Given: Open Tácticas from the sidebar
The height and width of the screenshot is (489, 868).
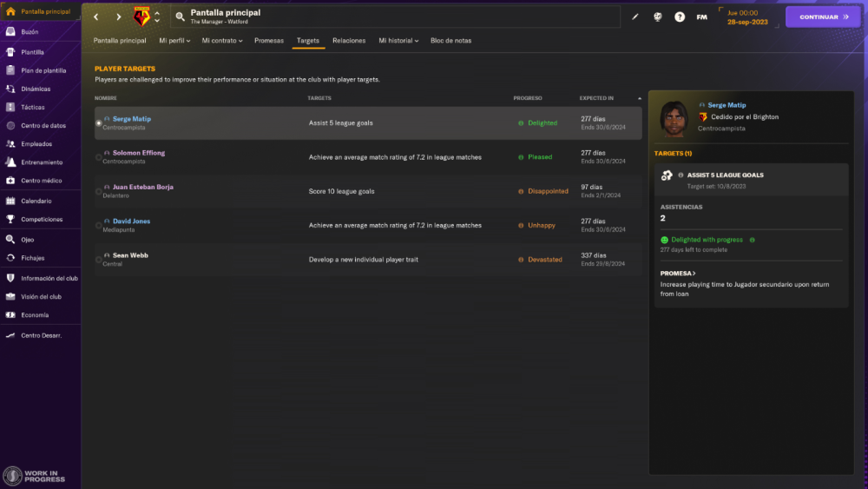Looking at the screenshot, I should point(33,107).
